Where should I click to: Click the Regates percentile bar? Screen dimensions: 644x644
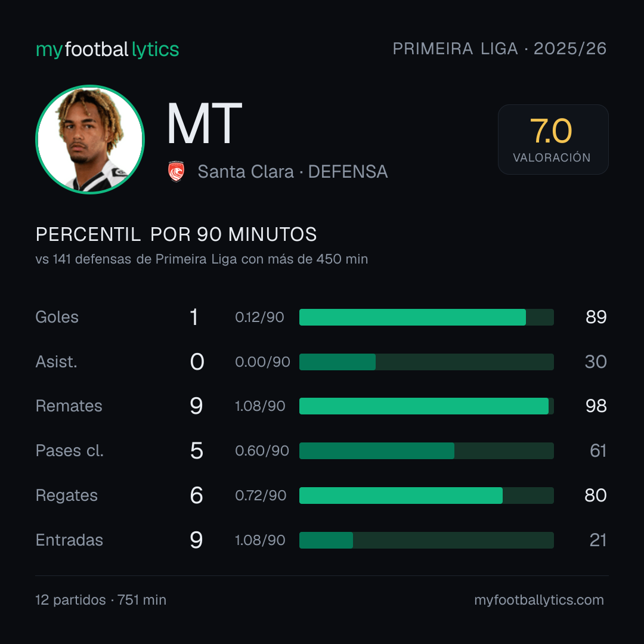click(x=426, y=496)
